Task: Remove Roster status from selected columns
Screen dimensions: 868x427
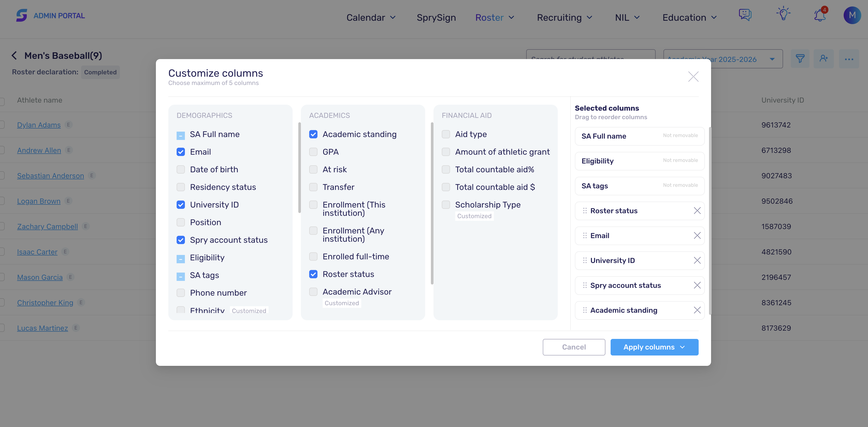Action: [x=697, y=211]
